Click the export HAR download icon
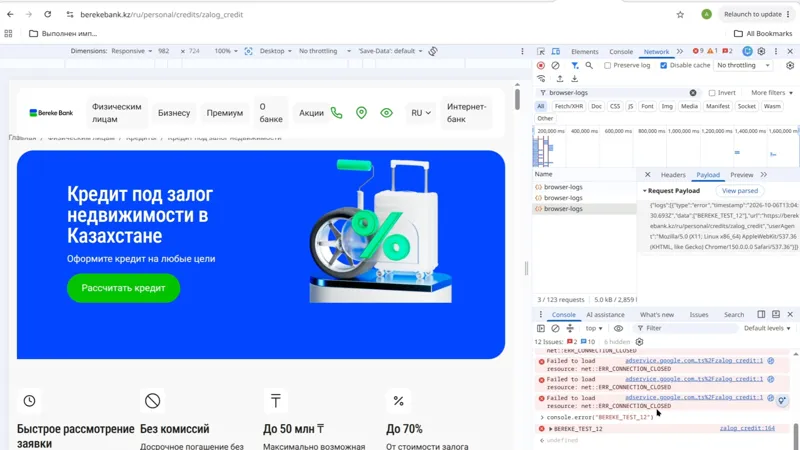 574,79
